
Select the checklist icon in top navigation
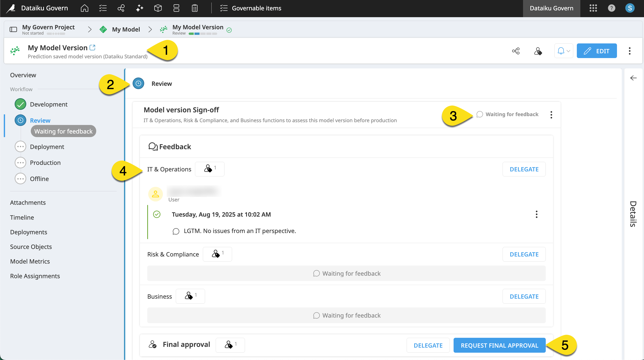(x=103, y=8)
